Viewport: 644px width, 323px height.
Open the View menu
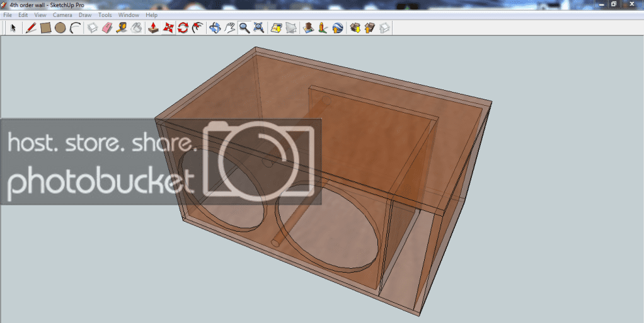(40, 15)
